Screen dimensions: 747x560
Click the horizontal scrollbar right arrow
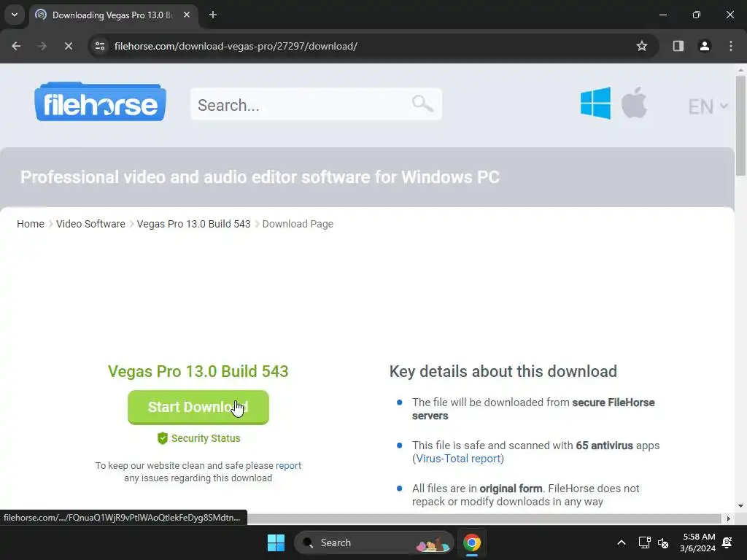click(729, 518)
